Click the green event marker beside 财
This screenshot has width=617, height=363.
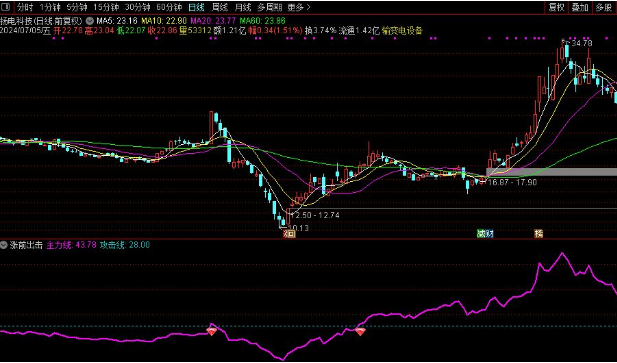[x=481, y=234]
